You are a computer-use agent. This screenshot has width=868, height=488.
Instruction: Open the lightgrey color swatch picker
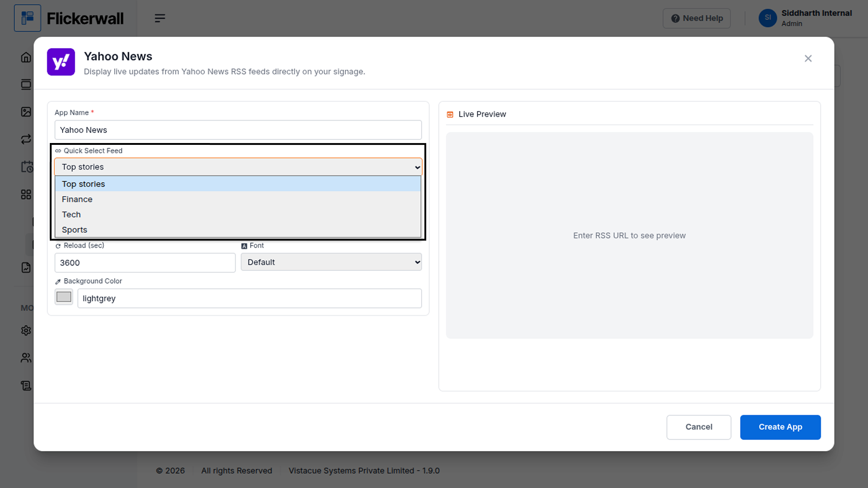(x=64, y=297)
